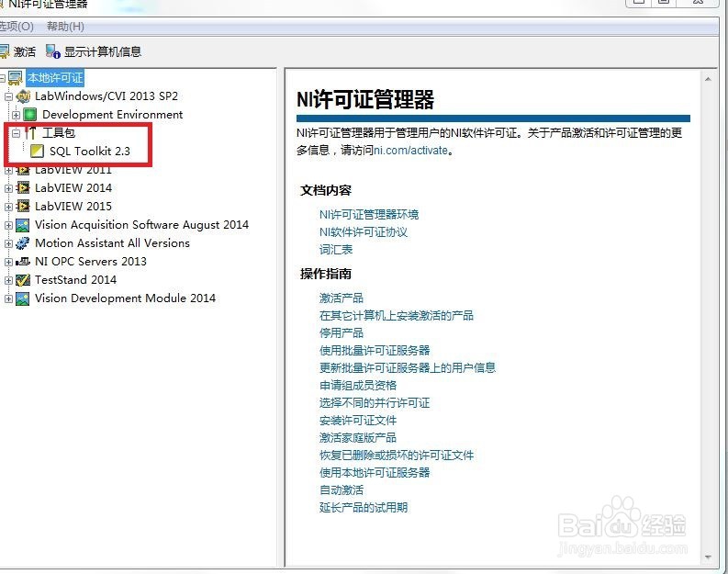Open the 更新批量许可证服务器上的用户信息 link
The image size is (728, 574).
click(408, 367)
